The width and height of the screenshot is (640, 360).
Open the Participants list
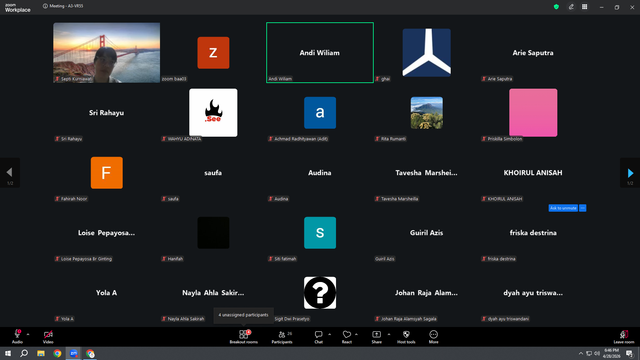tap(282, 336)
